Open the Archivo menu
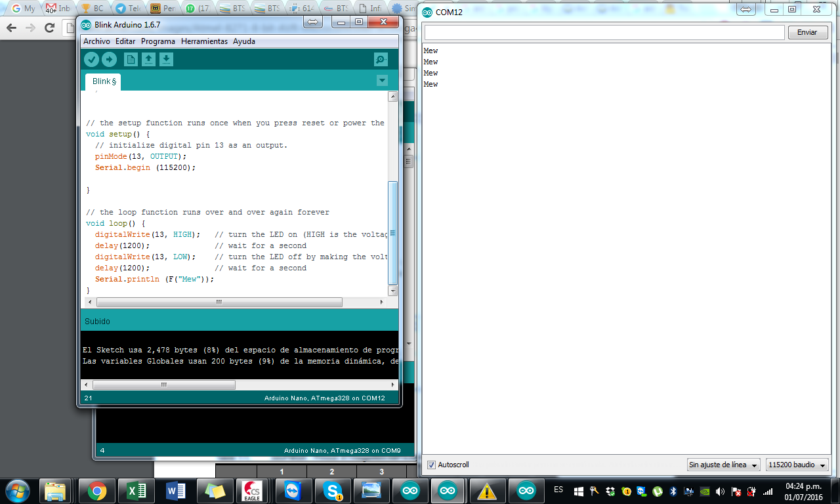This screenshot has width=840, height=504. (96, 41)
